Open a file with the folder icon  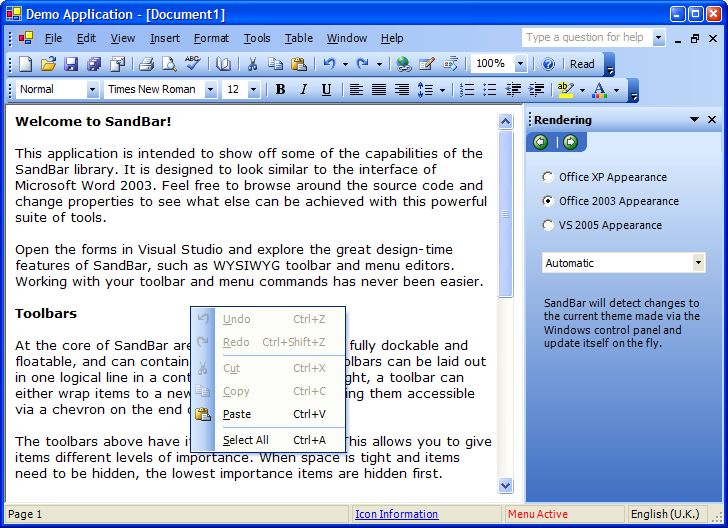click(x=48, y=64)
